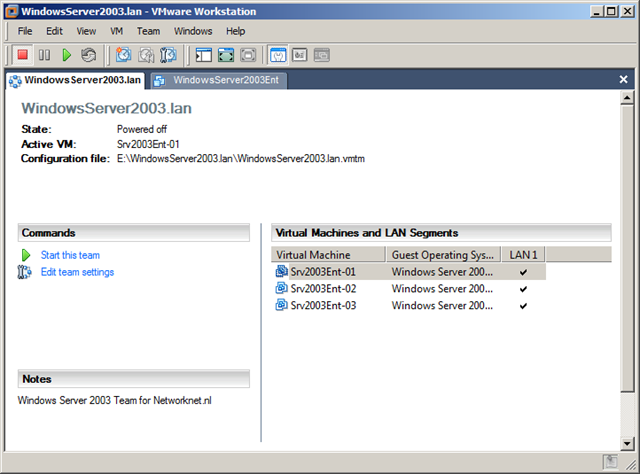
Task: Click the Reset toolbar button
Action: coord(89,55)
